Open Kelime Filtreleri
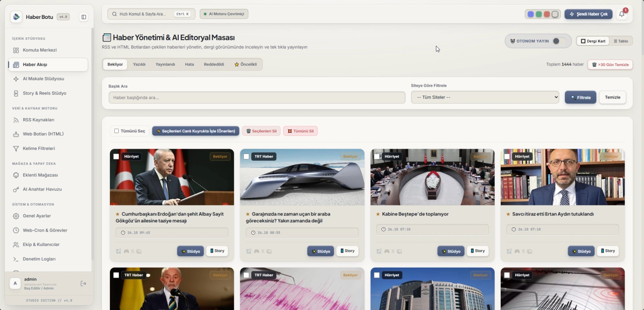This screenshot has width=644, height=310. (x=48, y=148)
